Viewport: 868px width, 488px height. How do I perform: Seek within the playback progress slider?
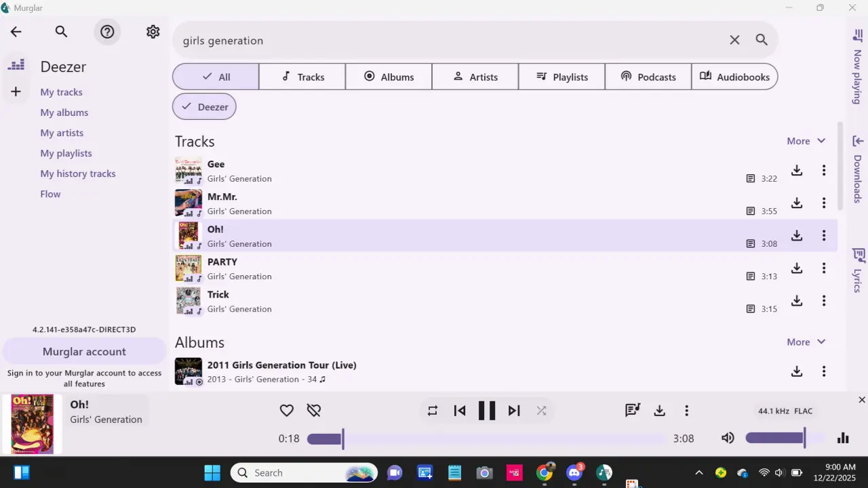486,439
